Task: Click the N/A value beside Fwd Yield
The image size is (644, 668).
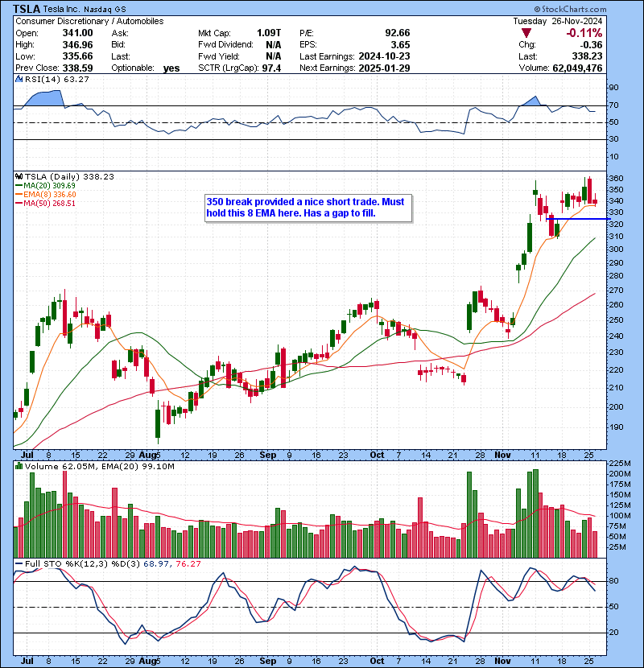Action: tap(273, 56)
